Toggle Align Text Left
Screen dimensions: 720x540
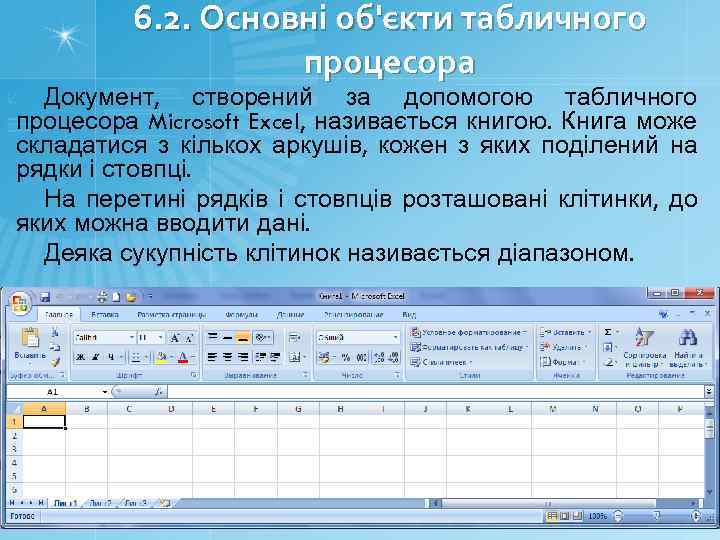click(212, 357)
